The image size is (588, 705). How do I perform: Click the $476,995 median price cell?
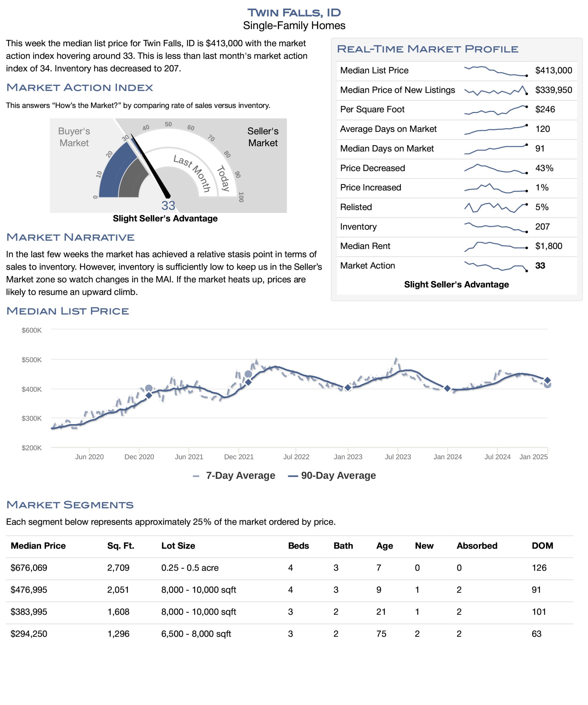pos(29,590)
